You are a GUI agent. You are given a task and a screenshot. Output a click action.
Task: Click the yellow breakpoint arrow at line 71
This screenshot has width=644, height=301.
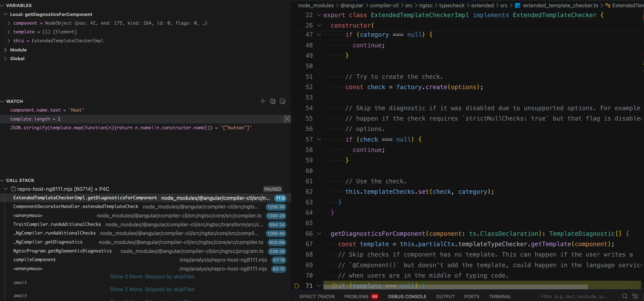(x=297, y=286)
